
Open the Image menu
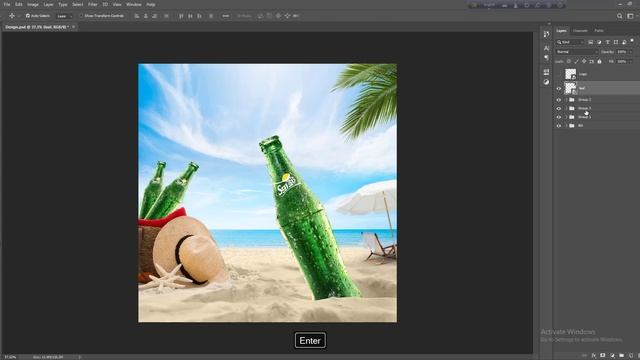33,4
